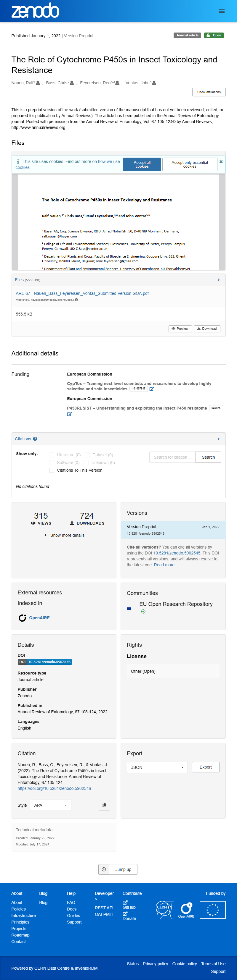Click the Citations help question-mark icon
This screenshot has width=237, height=980.
35,439
